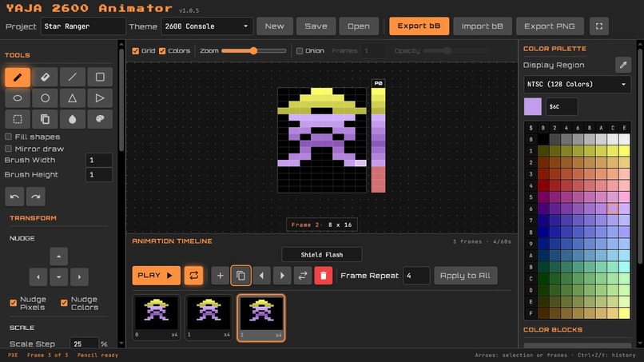The width and height of the screenshot is (644, 362).
Task: Select the right-pointing Triangle tool
Action: (100, 98)
